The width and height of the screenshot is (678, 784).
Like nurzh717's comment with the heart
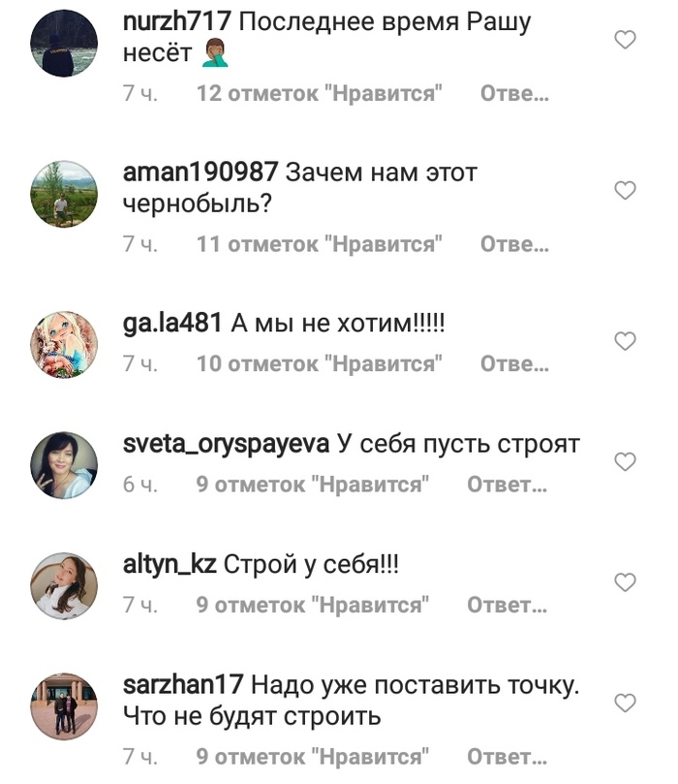pyautogui.click(x=625, y=40)
